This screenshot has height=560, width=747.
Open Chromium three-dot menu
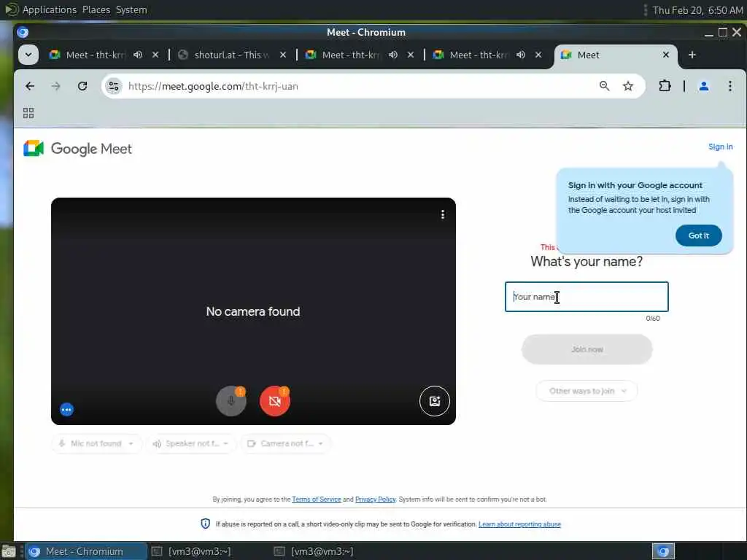pyautogui.click(x=729, y=86)
